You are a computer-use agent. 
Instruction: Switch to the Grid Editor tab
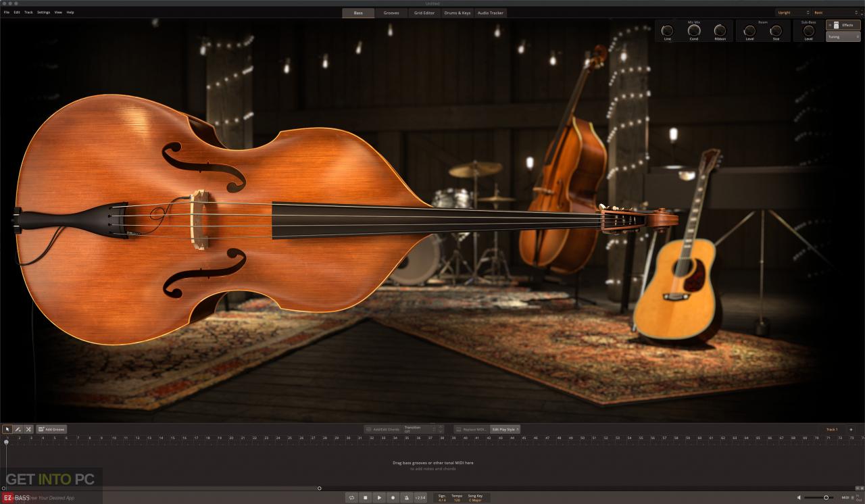point(424,13)
